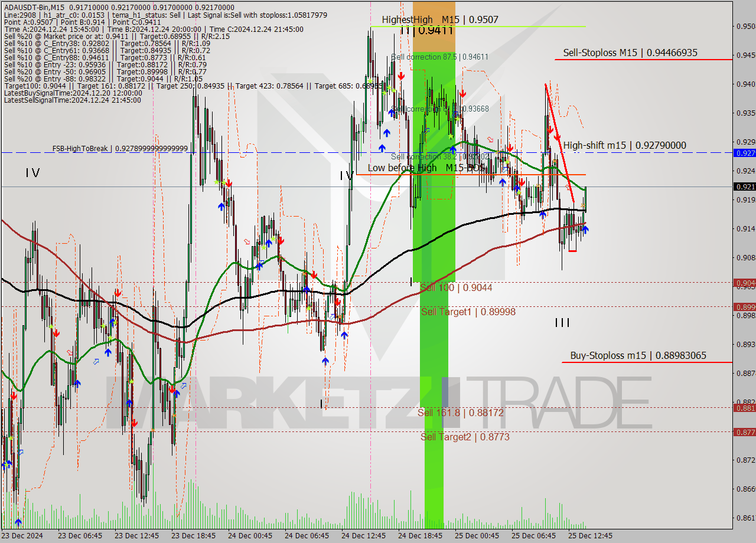Click the blue up arrow at latest candle
This screenshot has height=543, width=756.
pos(585,230)
